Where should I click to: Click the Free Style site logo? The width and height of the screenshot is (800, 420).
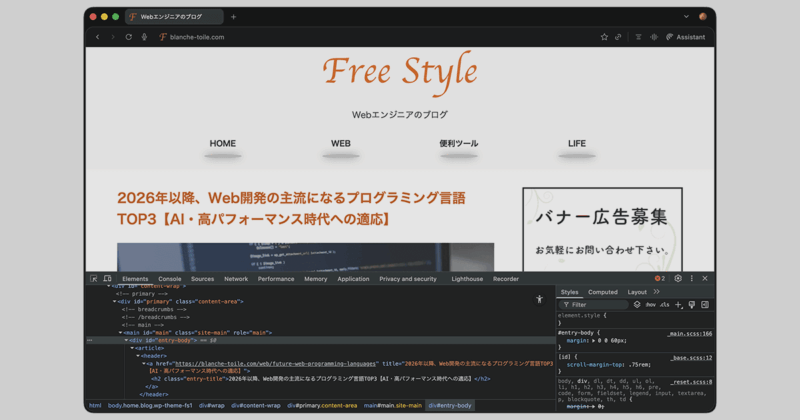(400, 72)
